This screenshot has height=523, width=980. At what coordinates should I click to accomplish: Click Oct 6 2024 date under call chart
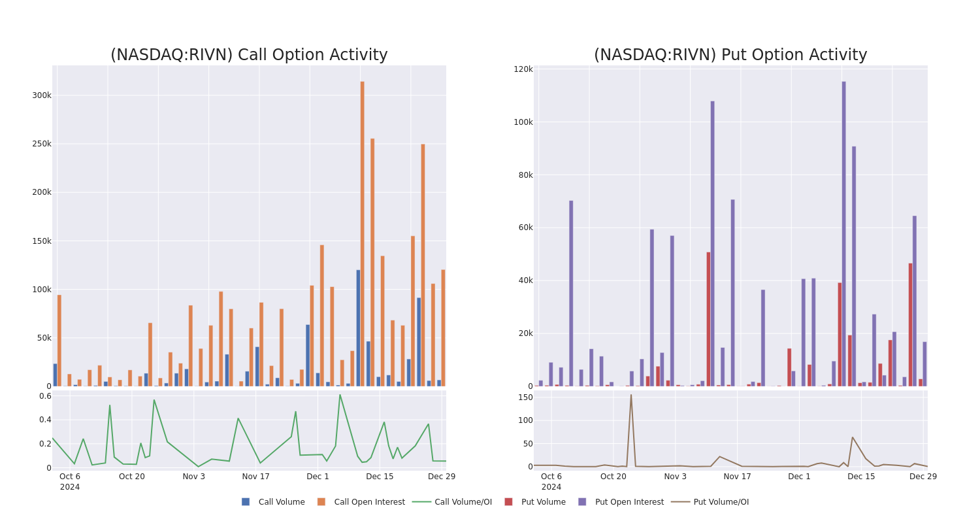coord(70,482)
